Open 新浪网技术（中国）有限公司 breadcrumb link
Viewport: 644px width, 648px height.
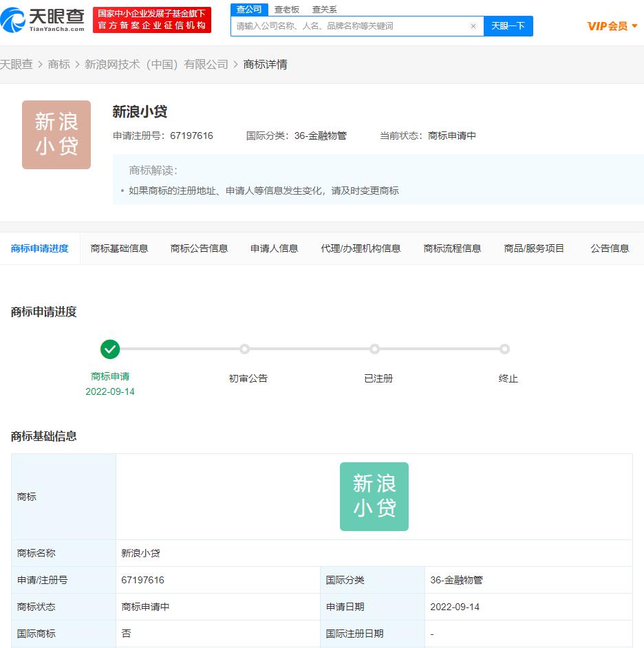[x=157, y=65]
